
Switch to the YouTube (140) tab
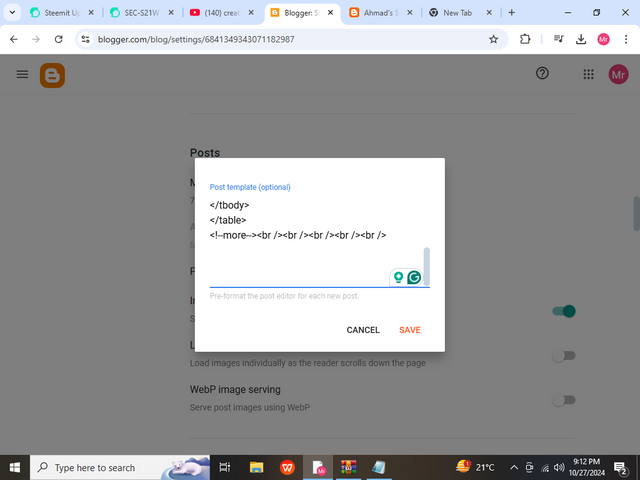221,13
